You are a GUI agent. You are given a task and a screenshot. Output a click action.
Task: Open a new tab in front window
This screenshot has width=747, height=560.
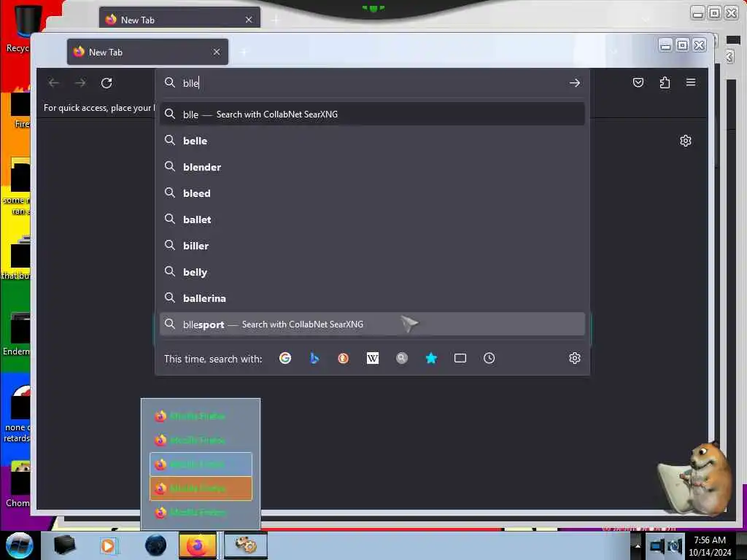(x=244, y=52)
